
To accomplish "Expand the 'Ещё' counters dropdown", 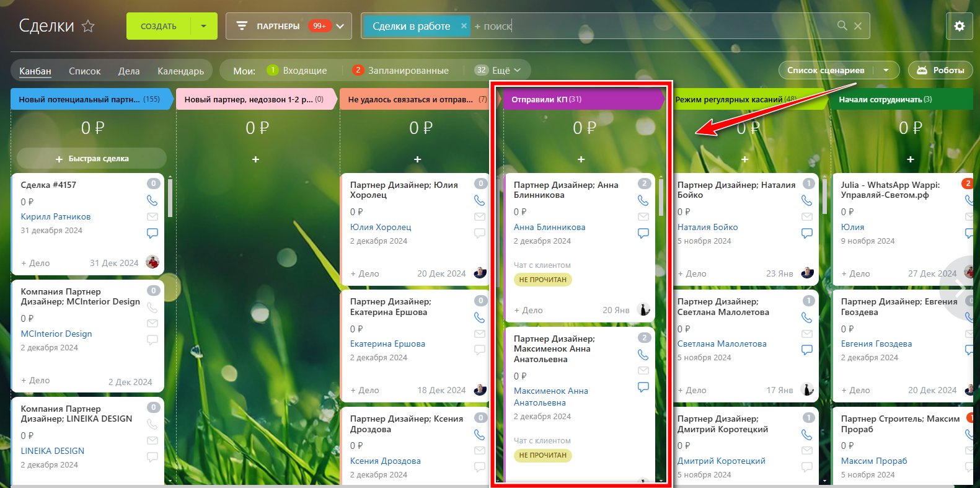I will [x=517, y=70].
